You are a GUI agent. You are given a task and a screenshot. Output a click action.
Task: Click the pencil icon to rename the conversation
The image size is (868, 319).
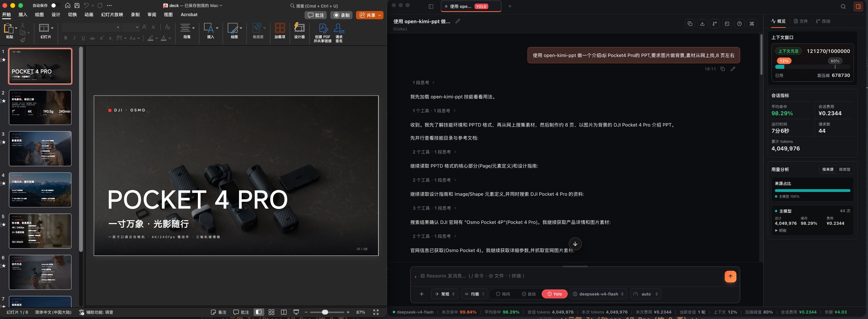tap(458, 21)
